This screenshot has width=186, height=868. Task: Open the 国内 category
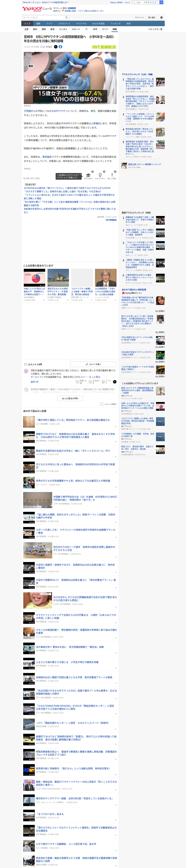coord(35,29)
